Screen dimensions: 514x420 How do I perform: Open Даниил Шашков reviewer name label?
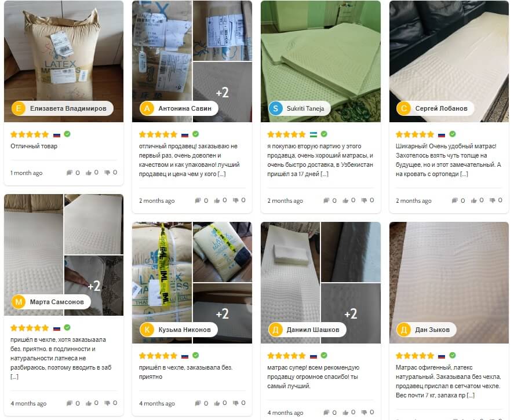[x=313, y=330]
